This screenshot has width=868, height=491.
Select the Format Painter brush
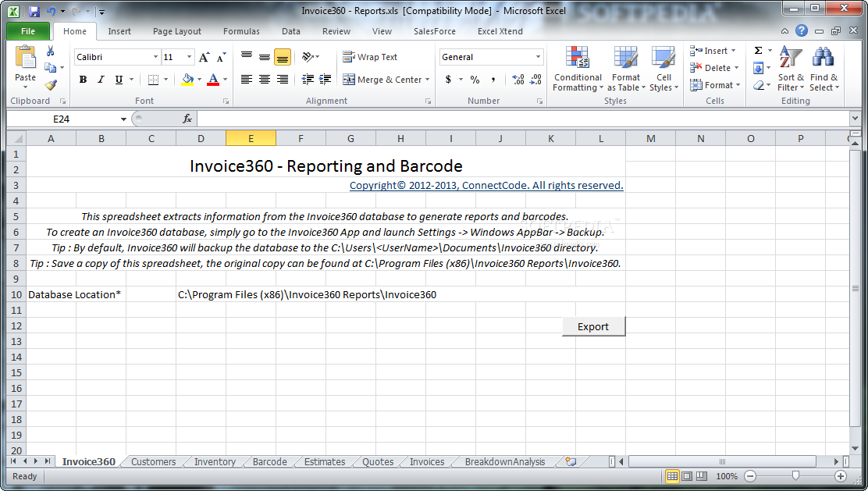click(x=51, y=84)
